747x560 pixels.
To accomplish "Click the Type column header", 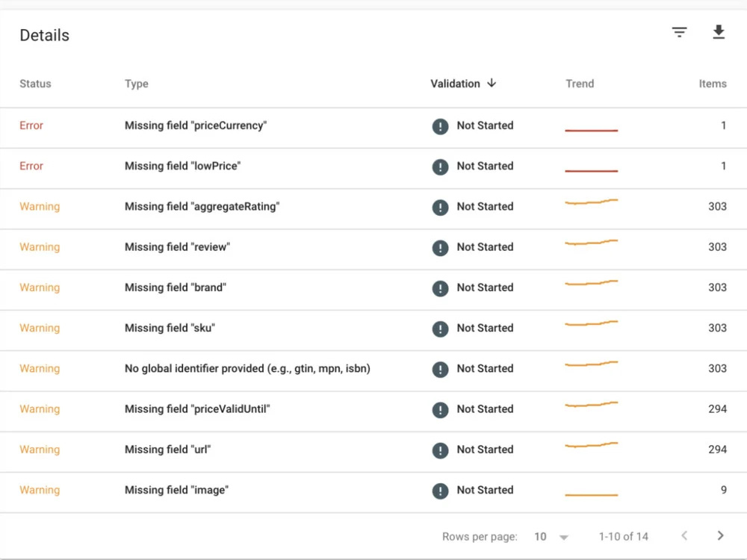I will point(136,84).
